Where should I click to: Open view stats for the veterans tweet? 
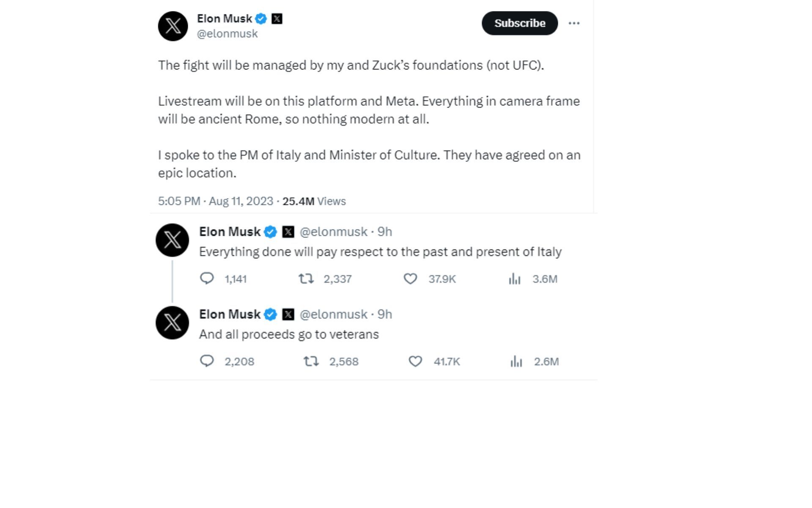tap(516, 361)
